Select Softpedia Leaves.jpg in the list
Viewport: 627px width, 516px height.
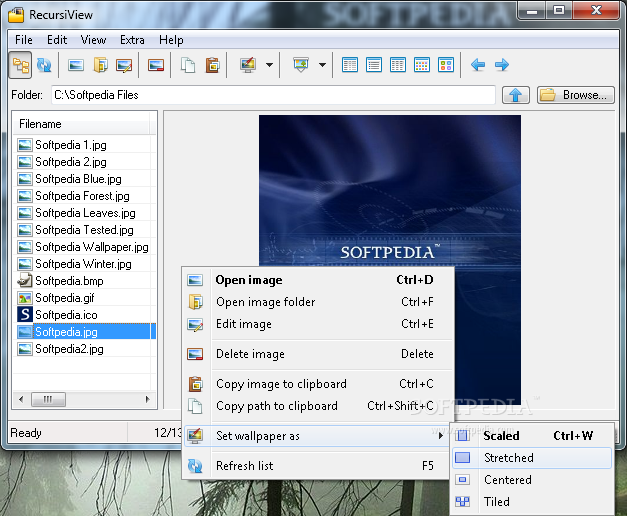coord(84,213)
